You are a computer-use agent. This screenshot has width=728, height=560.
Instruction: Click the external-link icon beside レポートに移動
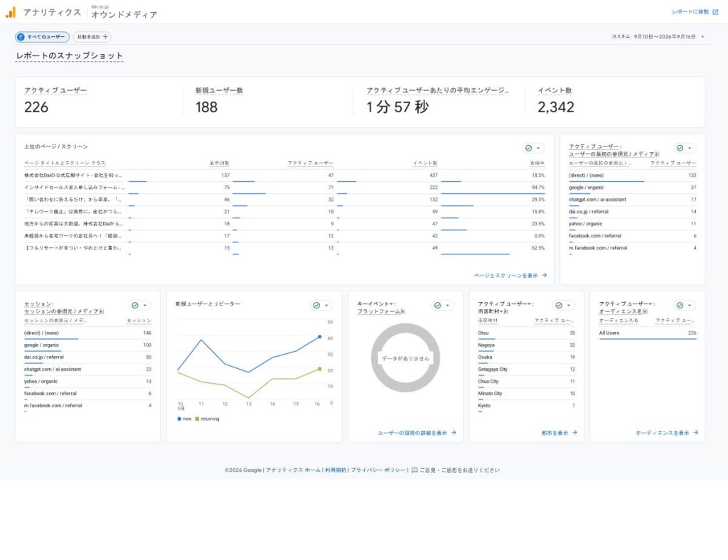click(715, 12)
